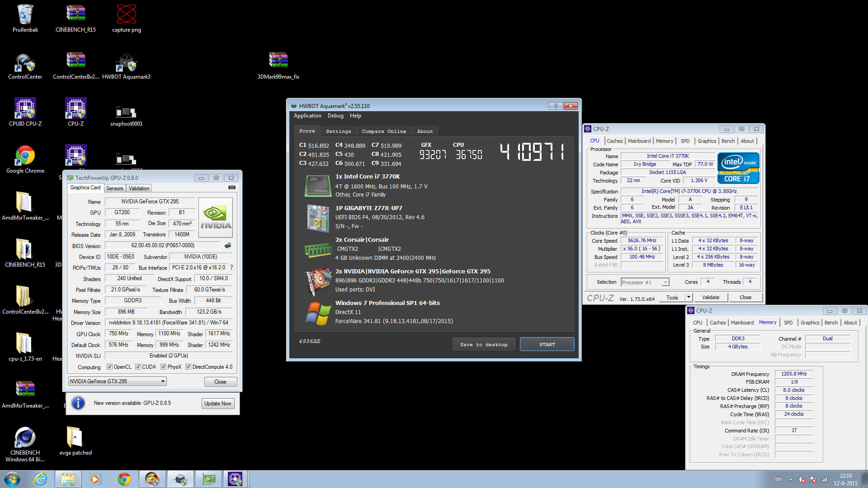Expand the NVIDIA GeForce GTX 295 dropdown
868x488 pixels.
(x=118, y=381)
